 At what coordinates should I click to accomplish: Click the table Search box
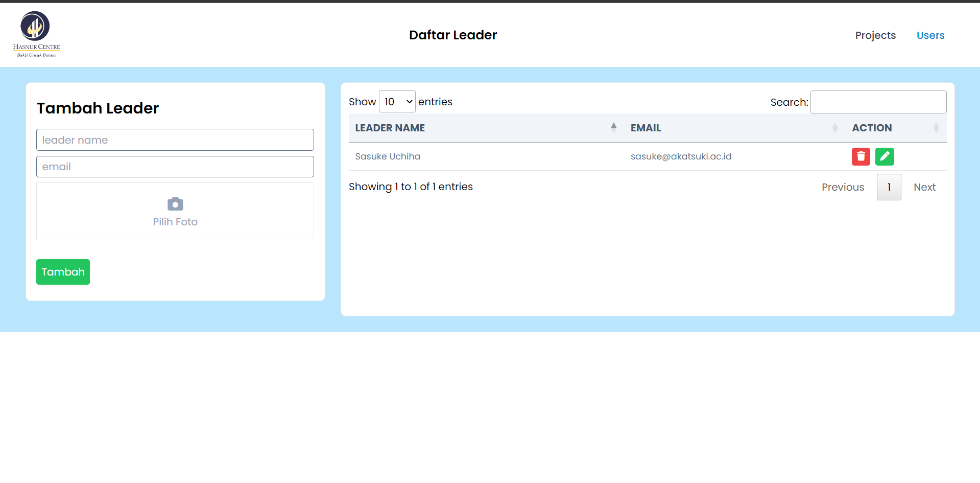[878, 102]
